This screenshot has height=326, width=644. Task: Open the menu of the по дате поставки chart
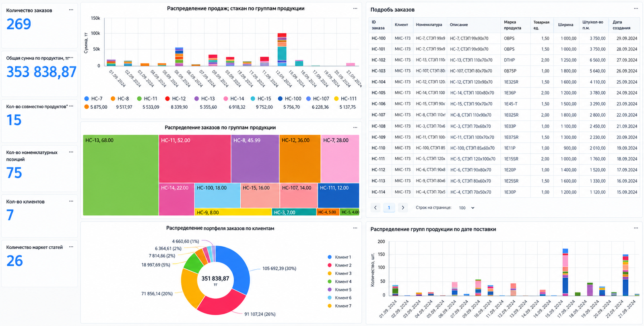point(636,228)
